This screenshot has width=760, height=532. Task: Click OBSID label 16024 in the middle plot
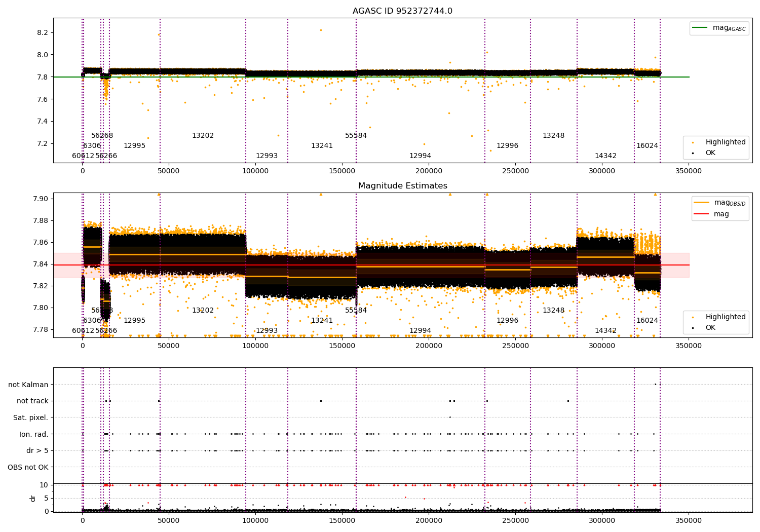pos(648,321)
